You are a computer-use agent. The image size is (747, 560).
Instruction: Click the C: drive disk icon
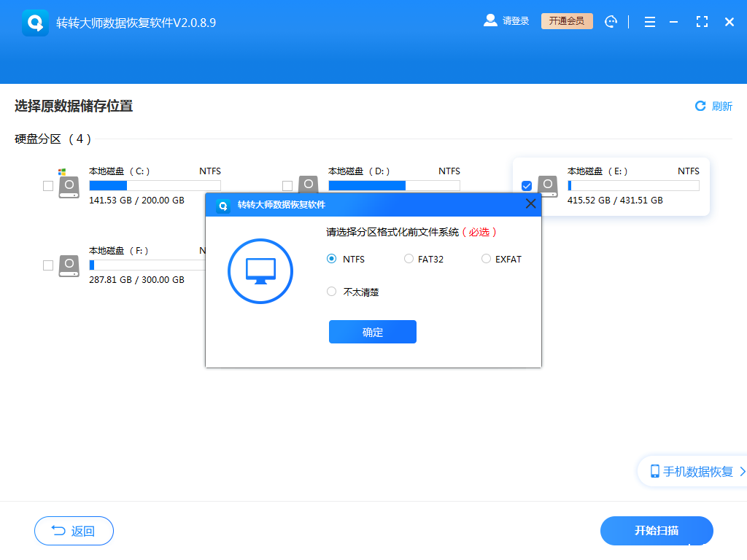pyautogui.click(x=69, y=187)
